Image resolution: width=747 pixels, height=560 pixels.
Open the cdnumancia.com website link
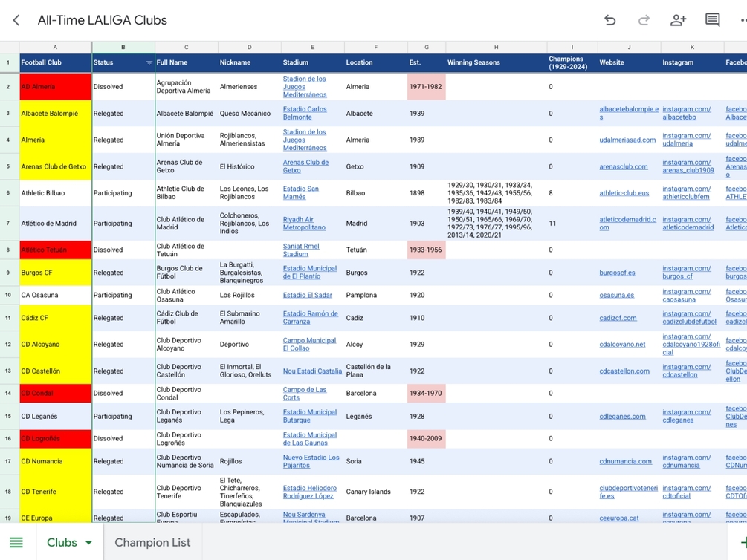pyautogui.click(x=626, y=461)
